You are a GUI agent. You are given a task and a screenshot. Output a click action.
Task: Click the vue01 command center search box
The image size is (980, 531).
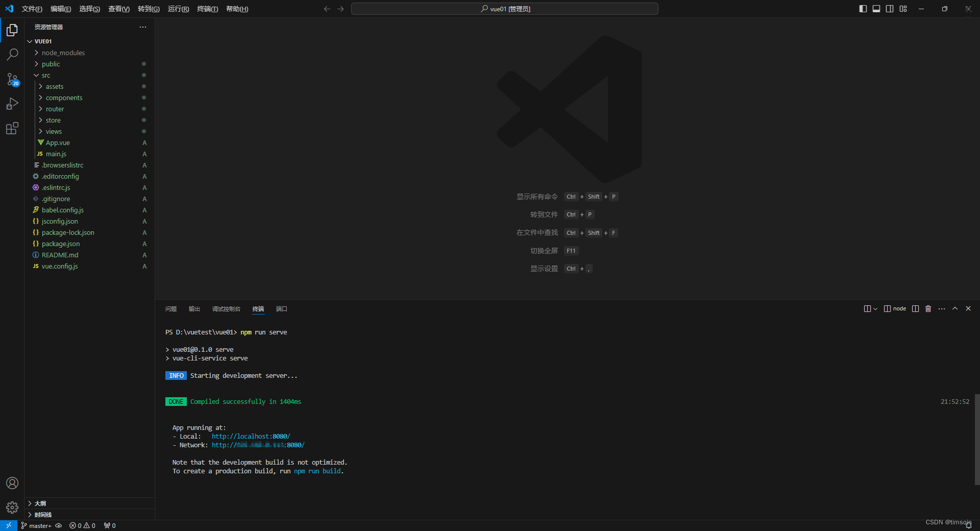click(504, 9)
